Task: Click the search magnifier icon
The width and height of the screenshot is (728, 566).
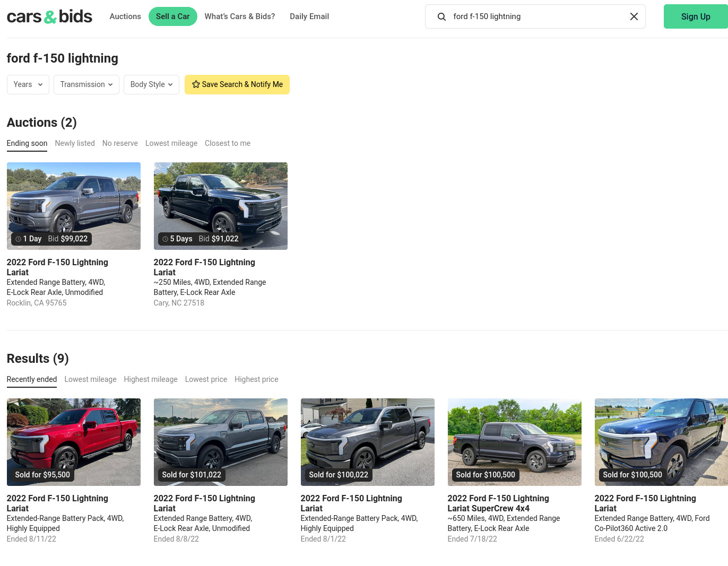Action: (441, 16)
